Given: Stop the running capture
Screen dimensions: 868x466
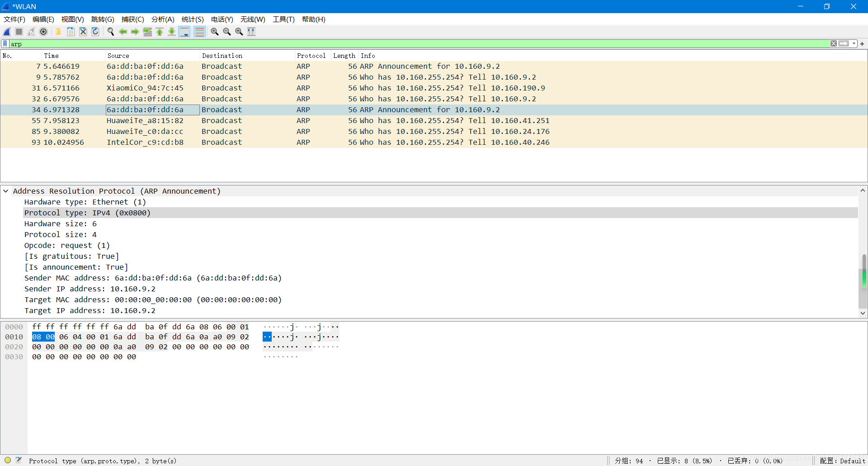Looking at the screenshot, I should pos(19,32).
